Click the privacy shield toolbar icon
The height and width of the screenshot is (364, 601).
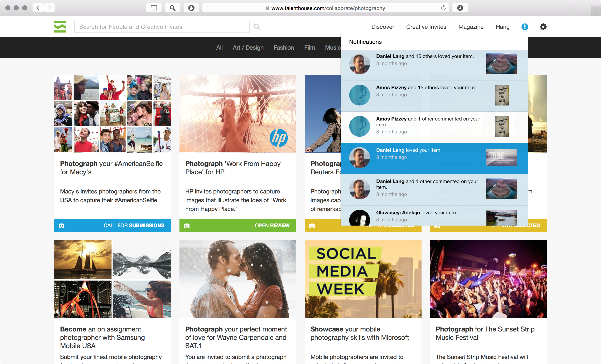[x=191, y=8]
